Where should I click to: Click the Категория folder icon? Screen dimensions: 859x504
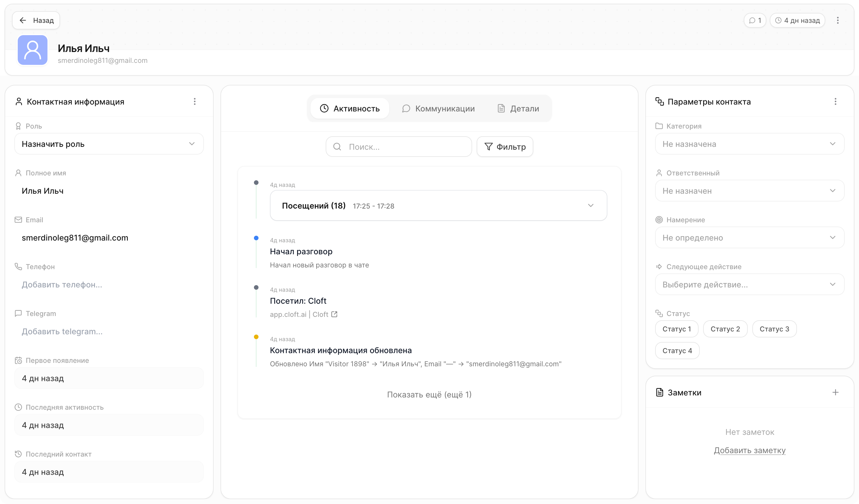[x=659, y=126]
